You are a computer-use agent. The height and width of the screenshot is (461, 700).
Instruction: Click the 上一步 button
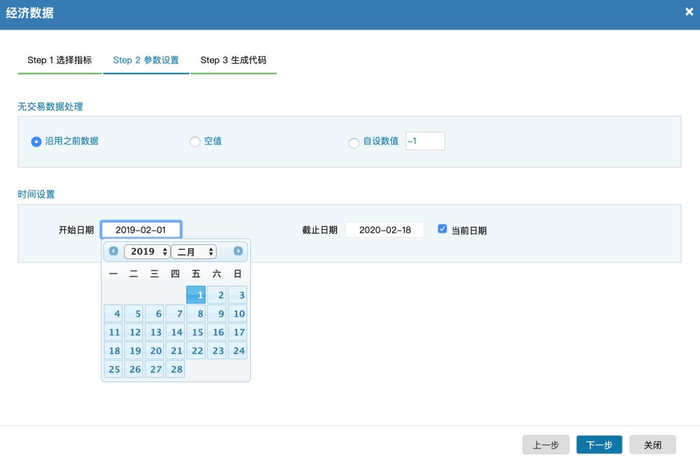pos(546,444)
